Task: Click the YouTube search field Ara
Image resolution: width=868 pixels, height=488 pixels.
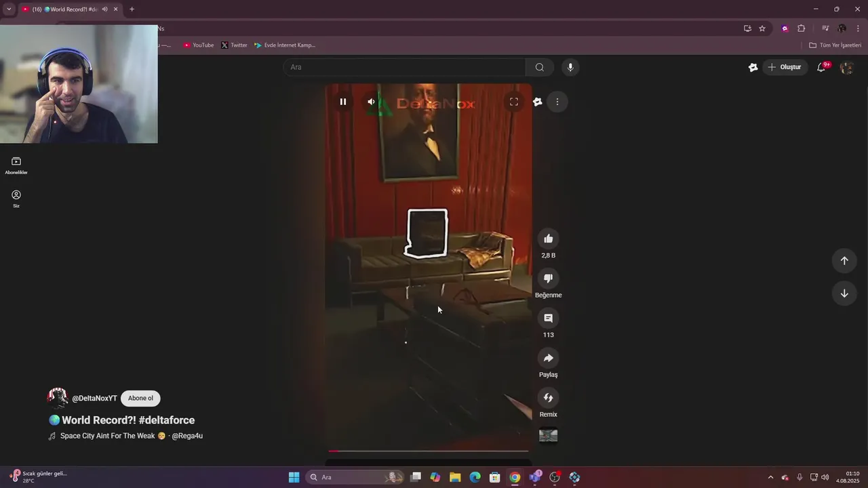Action: point(405,67)
